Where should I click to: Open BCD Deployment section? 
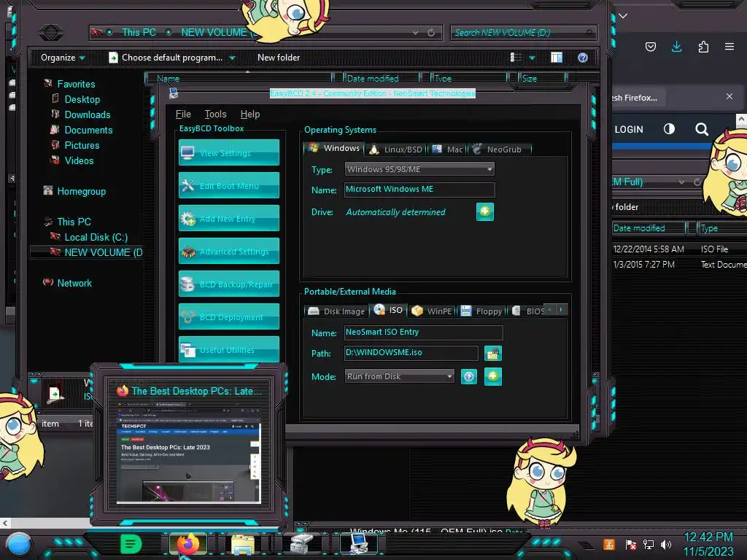228,316
